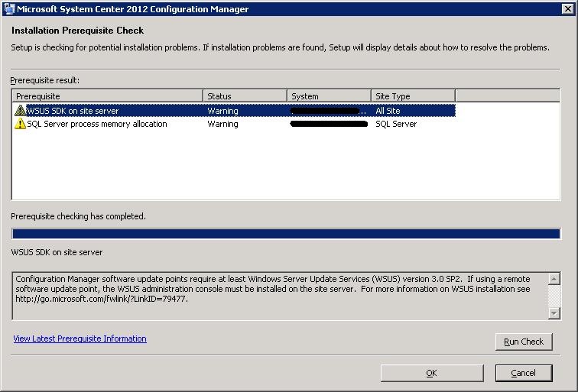Sort by the Site Type column header

[413, 96]
